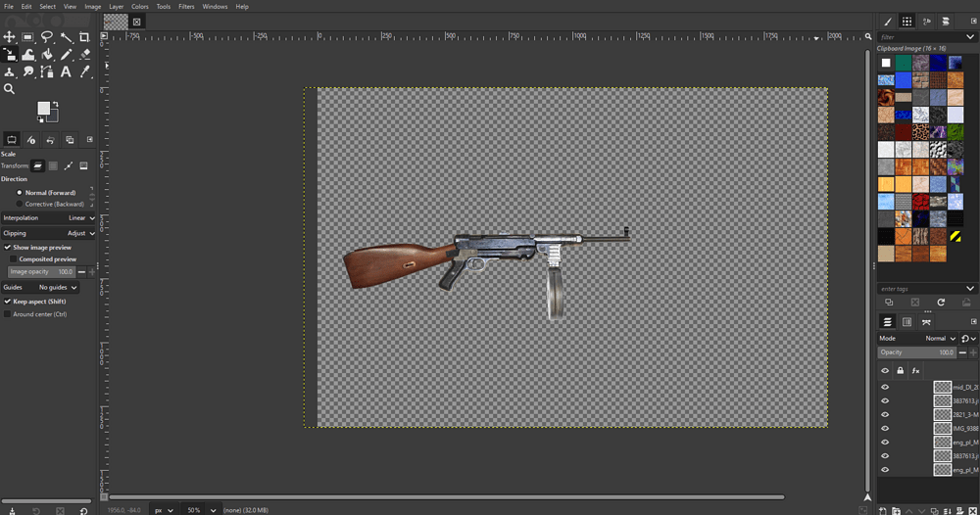Select the Crop tool in toolbox
The height and width of the screenshot is (515, 980).
(x=84, y=37)
